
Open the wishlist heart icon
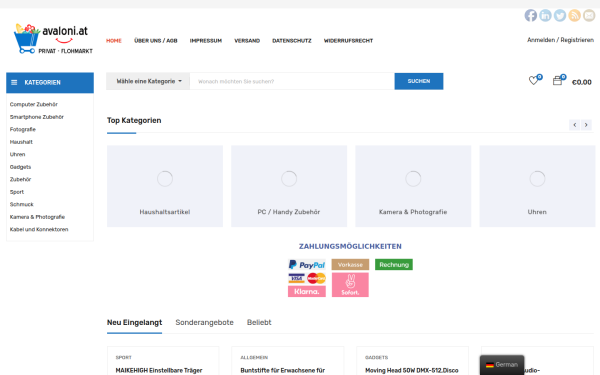[533, 80]
